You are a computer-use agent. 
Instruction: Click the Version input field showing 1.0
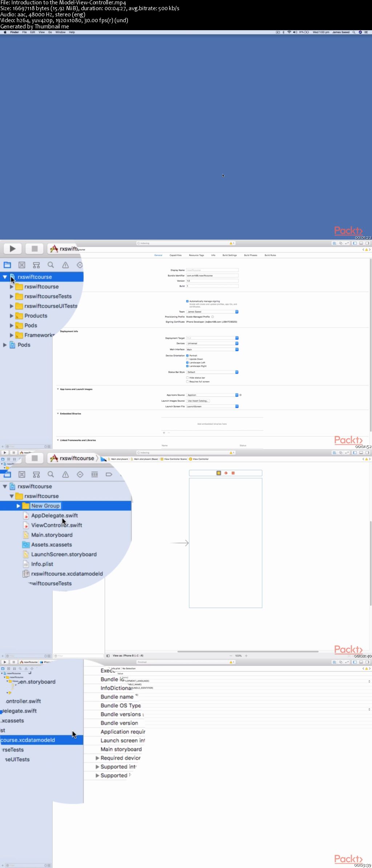[x=212, y=281]
